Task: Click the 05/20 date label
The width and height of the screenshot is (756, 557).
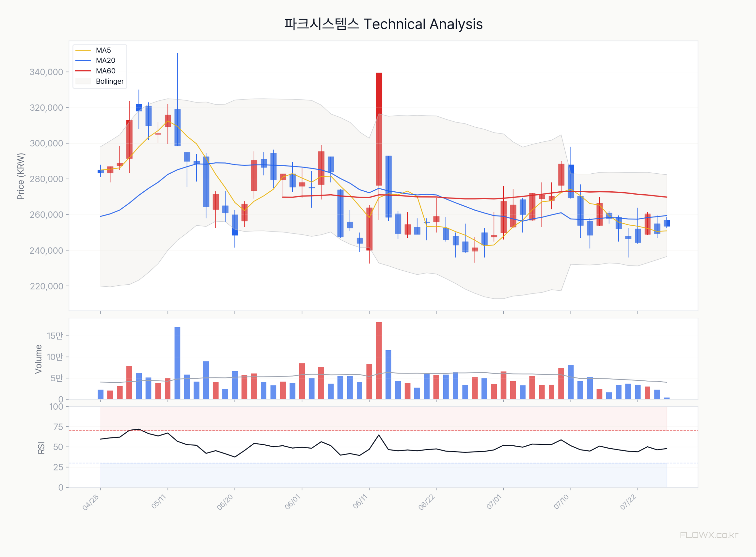Action: (225, 502)
